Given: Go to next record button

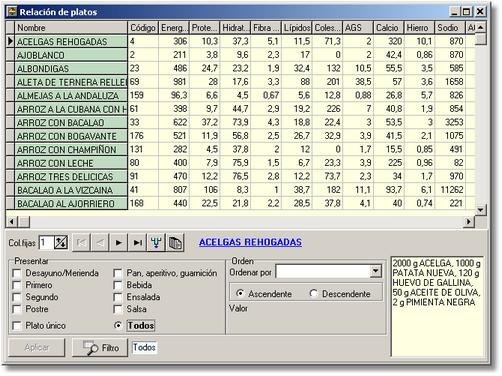Looking at the screenshot, I should [x=118, y=242].
